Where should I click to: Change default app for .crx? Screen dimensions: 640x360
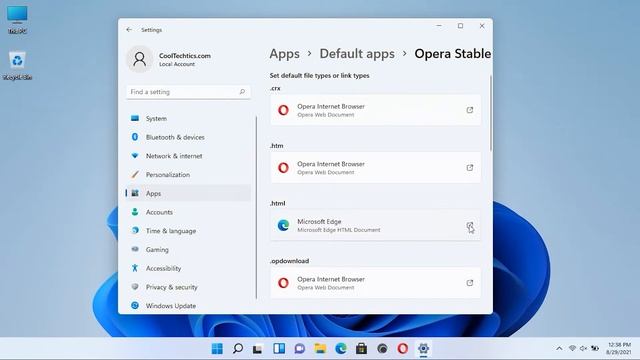[x=375, y=110]
